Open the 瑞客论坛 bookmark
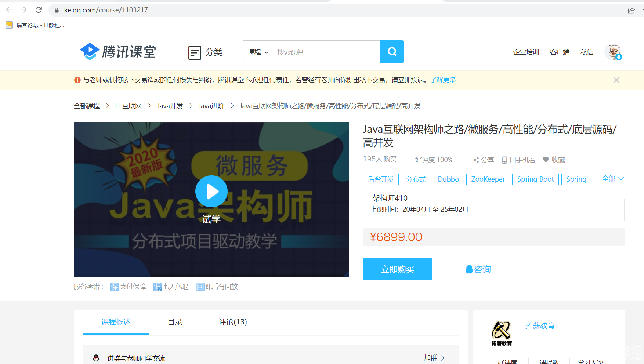644x364 pixels. [35, 25]
